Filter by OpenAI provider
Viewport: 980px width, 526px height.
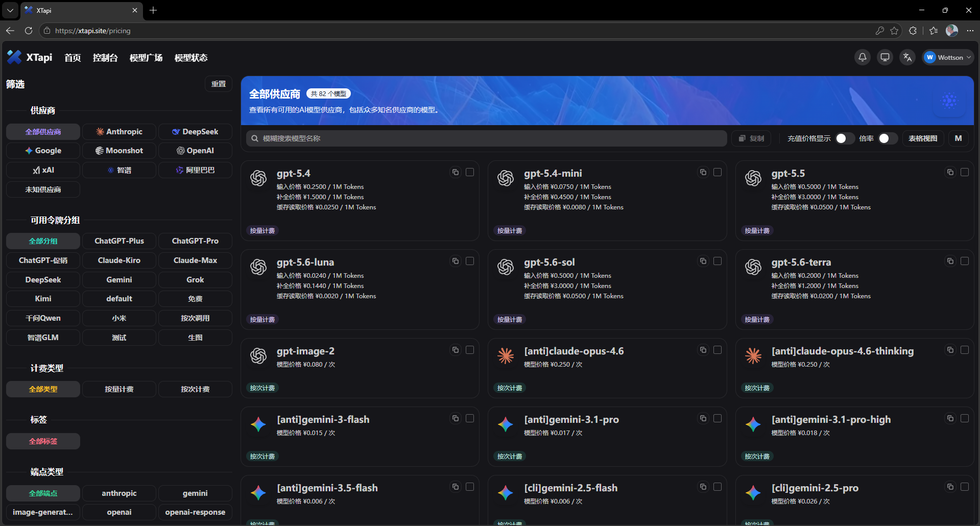coord(195,151)
